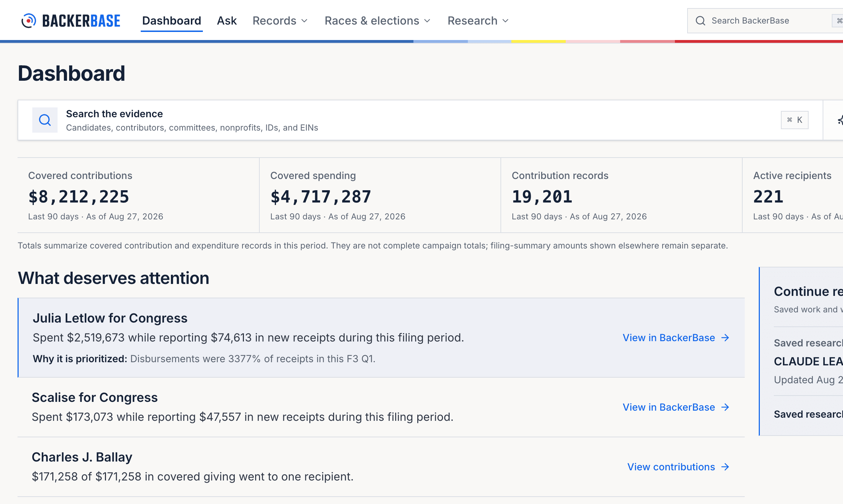
Task: Click the 'What deserves attention' heading
Action: 113,278
